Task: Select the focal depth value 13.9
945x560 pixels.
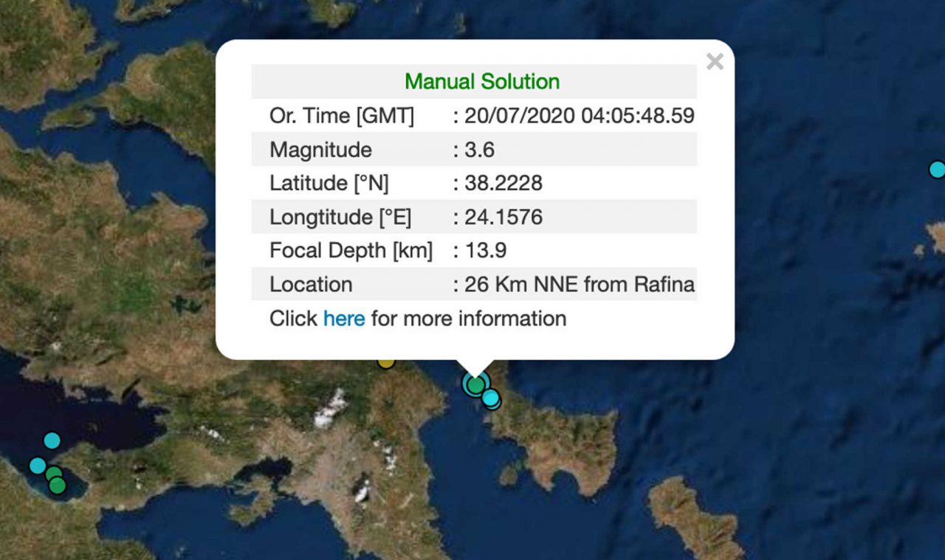Action: 485,251
